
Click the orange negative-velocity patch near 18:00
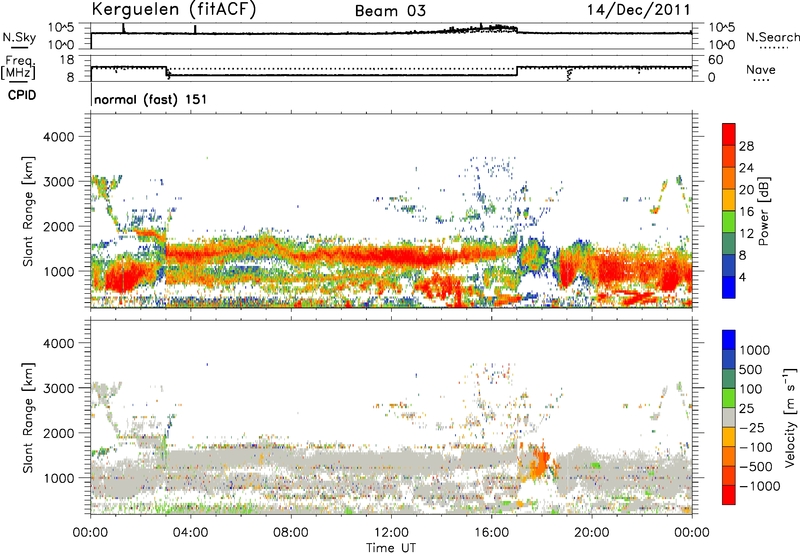539,462
